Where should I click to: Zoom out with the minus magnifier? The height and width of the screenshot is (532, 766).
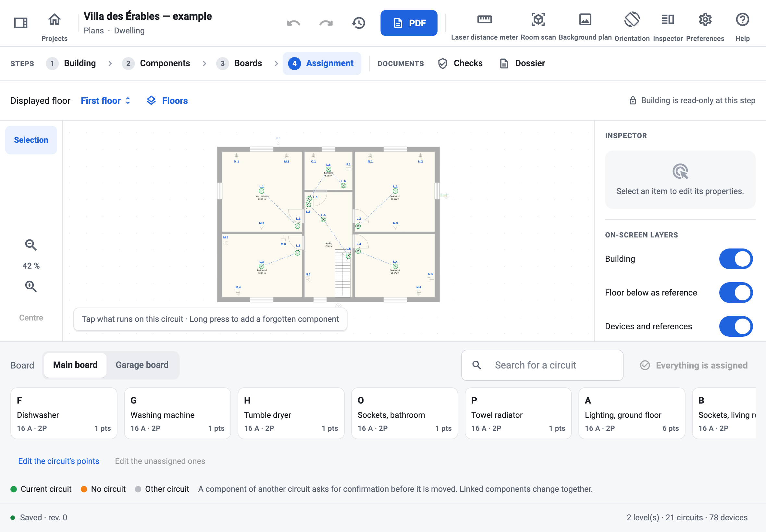click(31, 245)
